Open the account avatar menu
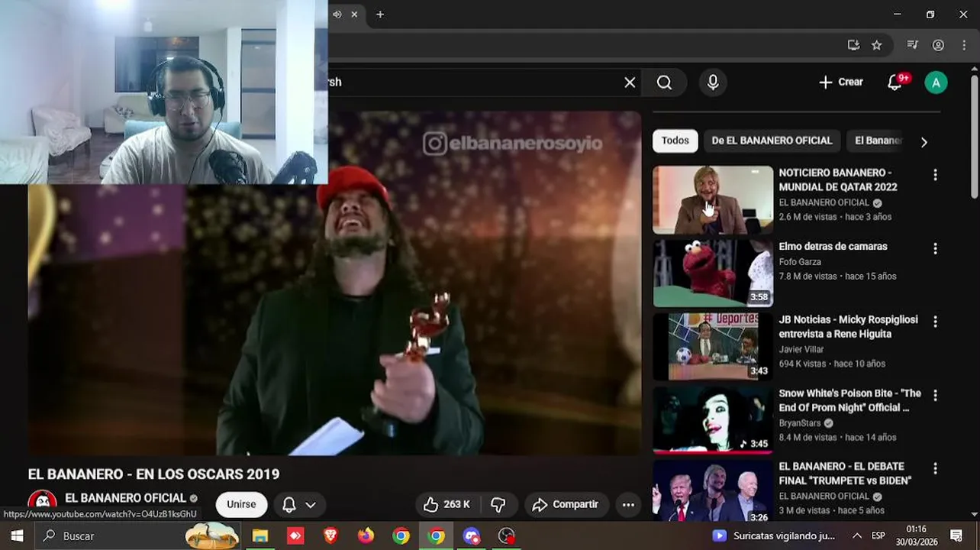 coord(936,82)
